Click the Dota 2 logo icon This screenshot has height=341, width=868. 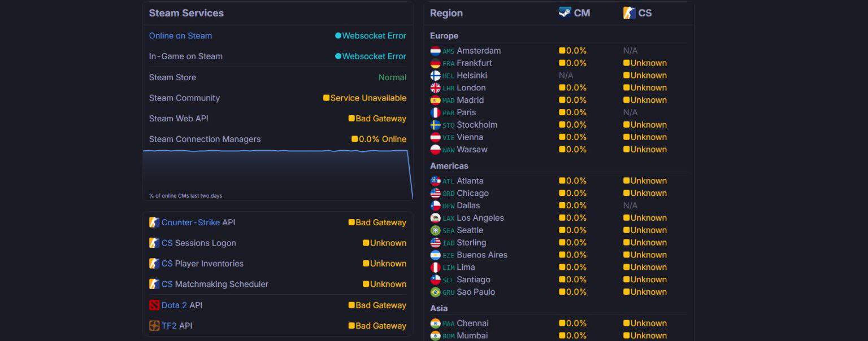(154, 305)
